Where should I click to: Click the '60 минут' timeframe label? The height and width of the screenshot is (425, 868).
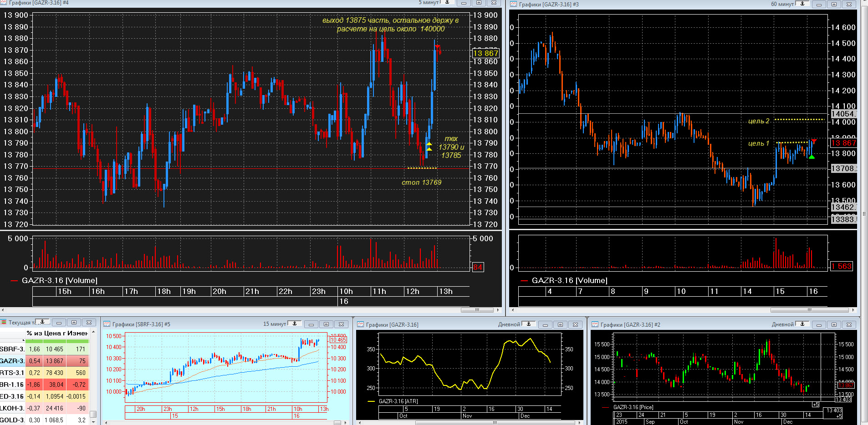click(782, 4)
